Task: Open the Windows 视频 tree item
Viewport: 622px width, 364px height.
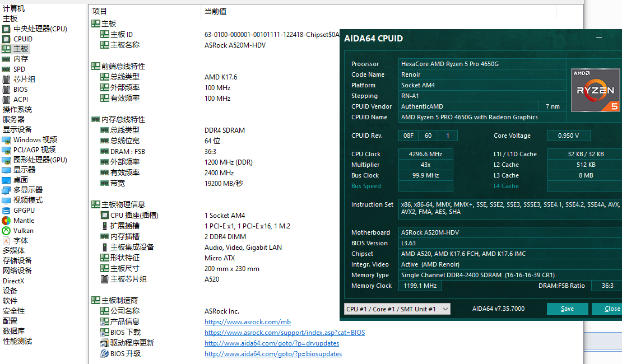Action: tap(35, 140)
